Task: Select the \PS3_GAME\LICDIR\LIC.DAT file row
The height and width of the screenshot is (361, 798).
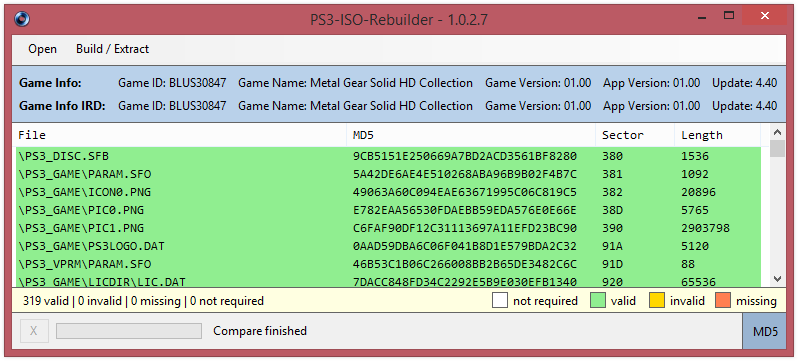Action: coord(388,281)
